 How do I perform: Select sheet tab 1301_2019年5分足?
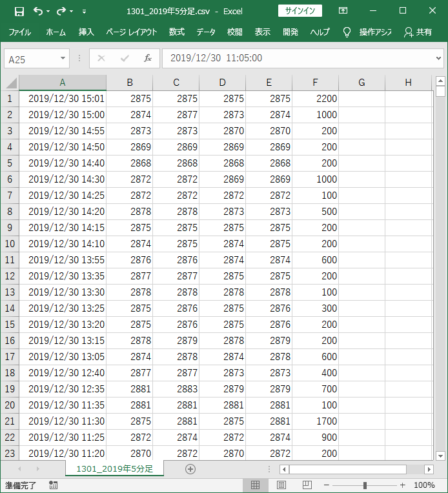(114, 468)
